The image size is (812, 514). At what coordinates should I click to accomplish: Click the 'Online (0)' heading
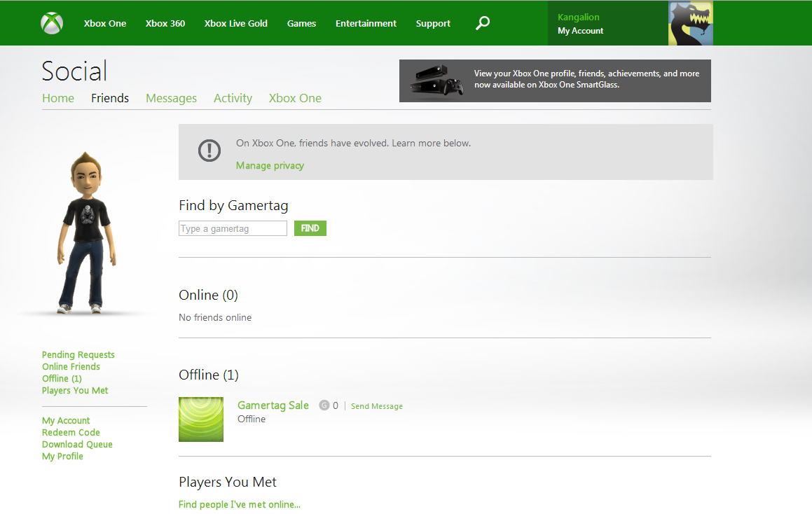(208, 295)
